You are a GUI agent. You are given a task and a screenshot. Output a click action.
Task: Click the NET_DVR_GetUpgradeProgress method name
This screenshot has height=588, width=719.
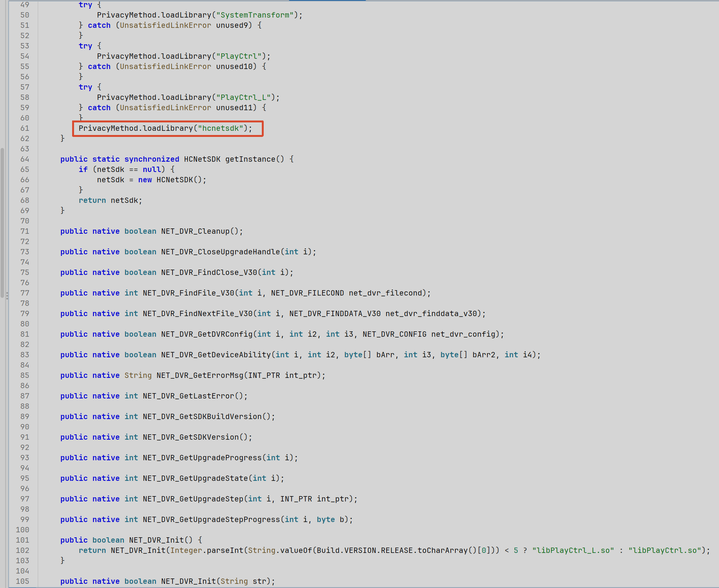click(202, 458)
